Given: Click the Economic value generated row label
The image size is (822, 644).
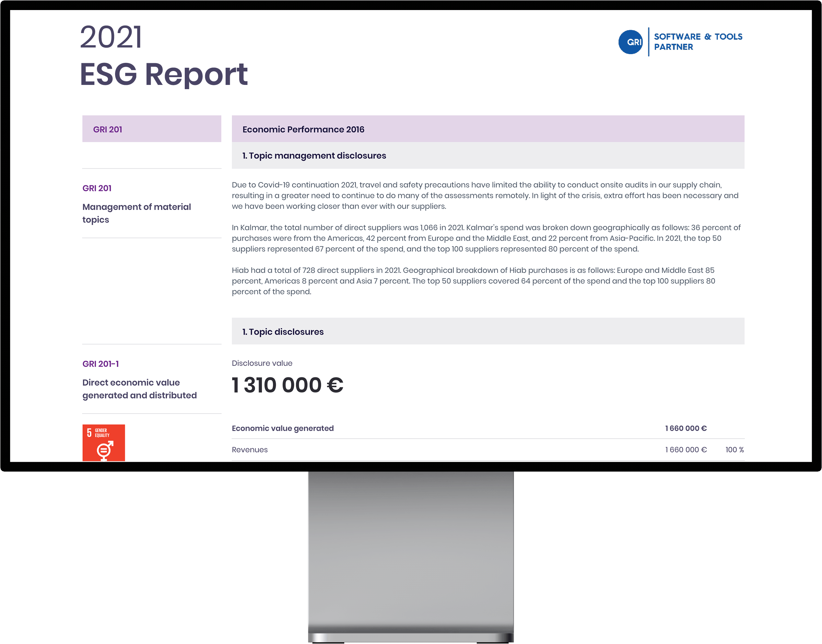Looking at the screenshot, I should [283, 428].
